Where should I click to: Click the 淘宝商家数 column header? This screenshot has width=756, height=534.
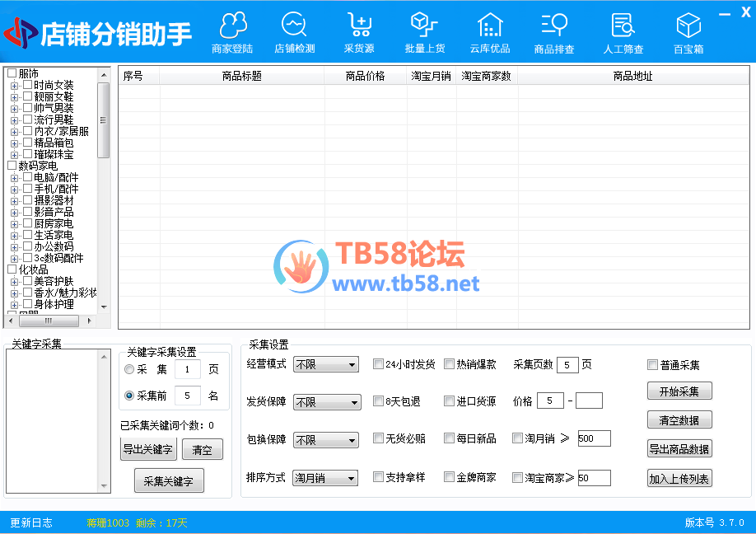tap(487, 76)
